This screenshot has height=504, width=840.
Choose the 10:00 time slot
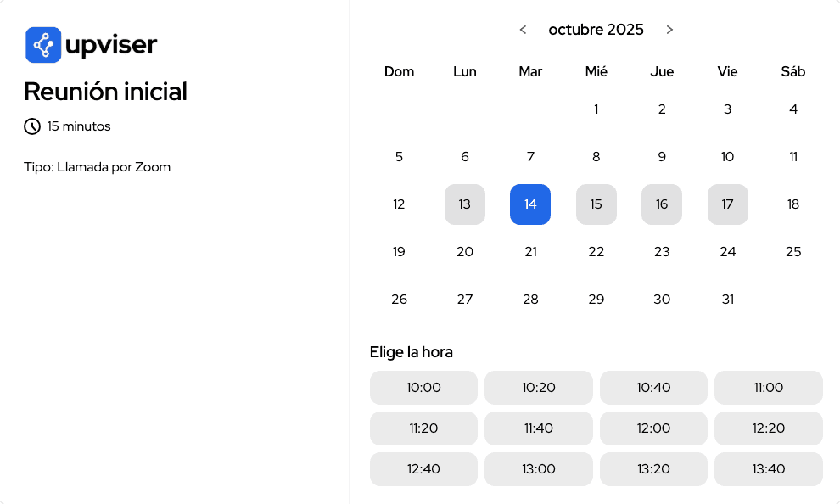[x=423, y=387]
